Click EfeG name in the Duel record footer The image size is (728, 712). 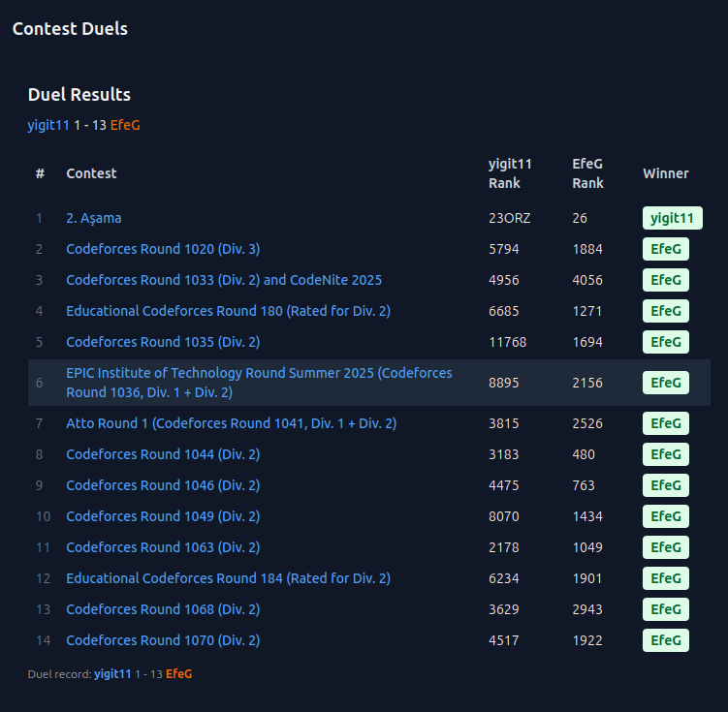pyautogui.click(x=178, y=673)
